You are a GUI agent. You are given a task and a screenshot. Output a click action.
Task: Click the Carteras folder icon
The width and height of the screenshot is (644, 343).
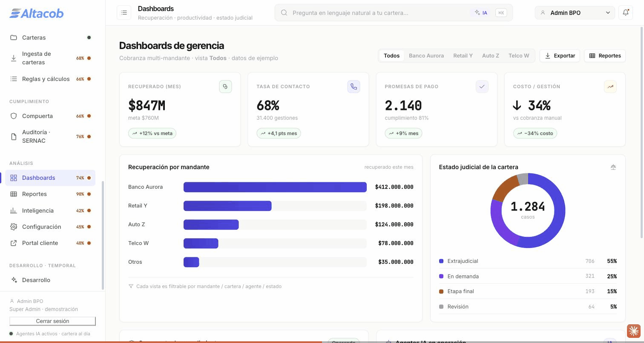click(x=14, y=37)
